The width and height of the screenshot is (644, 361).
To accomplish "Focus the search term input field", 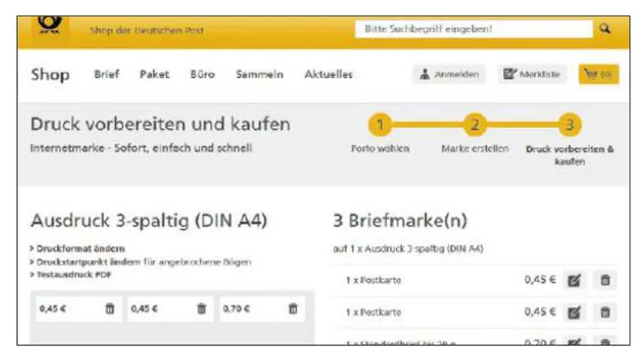I will (473, 29).
